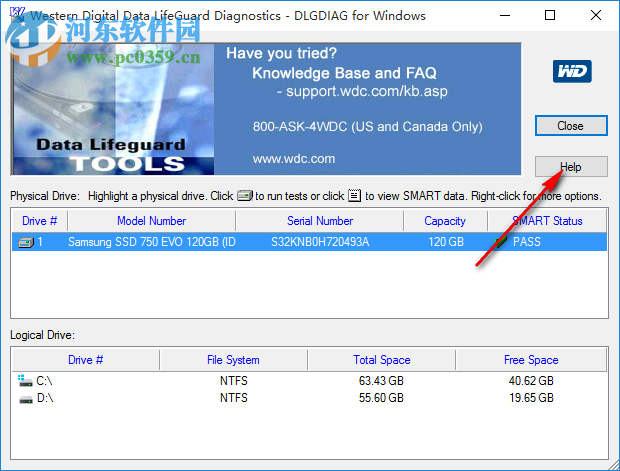The image size is (620, 471).
Task: Click the WD logo icon
Action: [x=572, y=72]
